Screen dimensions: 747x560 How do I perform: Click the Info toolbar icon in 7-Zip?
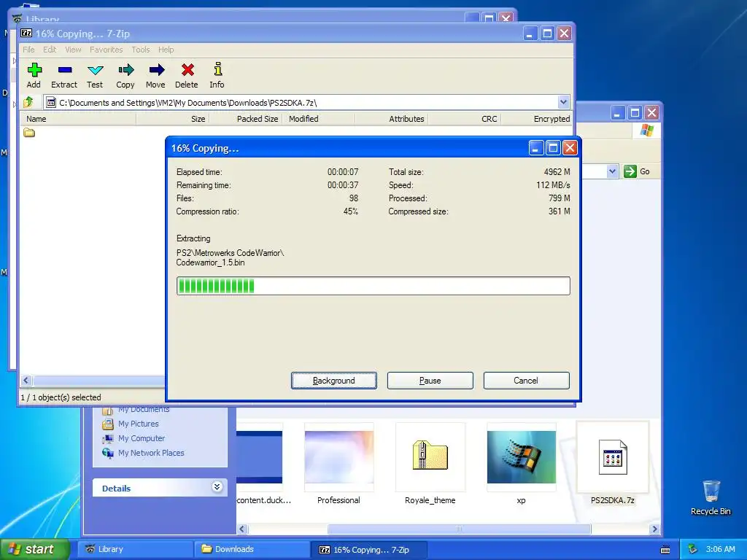[x=217, y=75]
